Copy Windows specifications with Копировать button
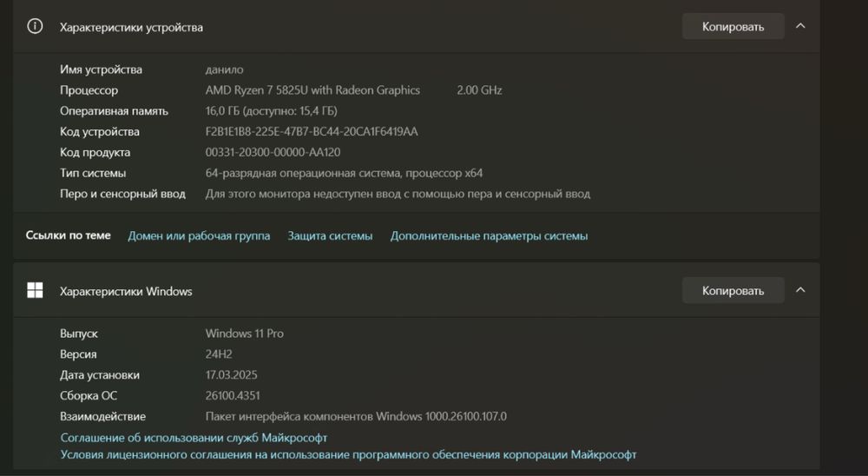This screenshot has width=868, height=476. point(733,290)
